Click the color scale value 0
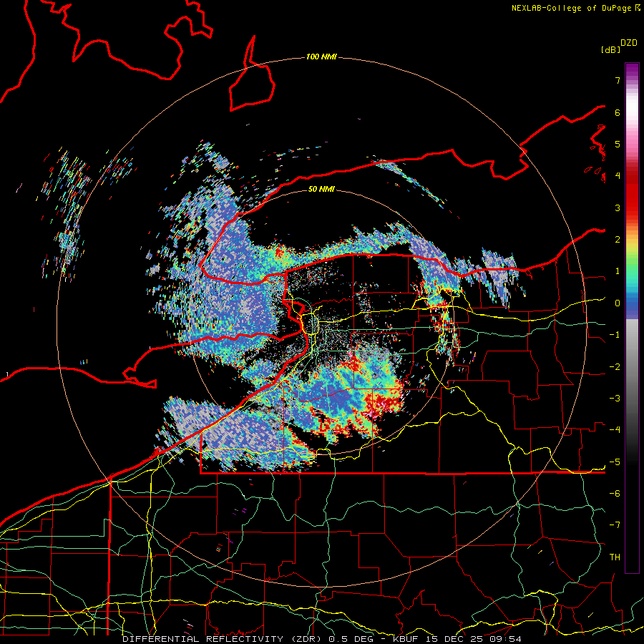This screenshot has height=644, width=644. [x=618, y=303]
